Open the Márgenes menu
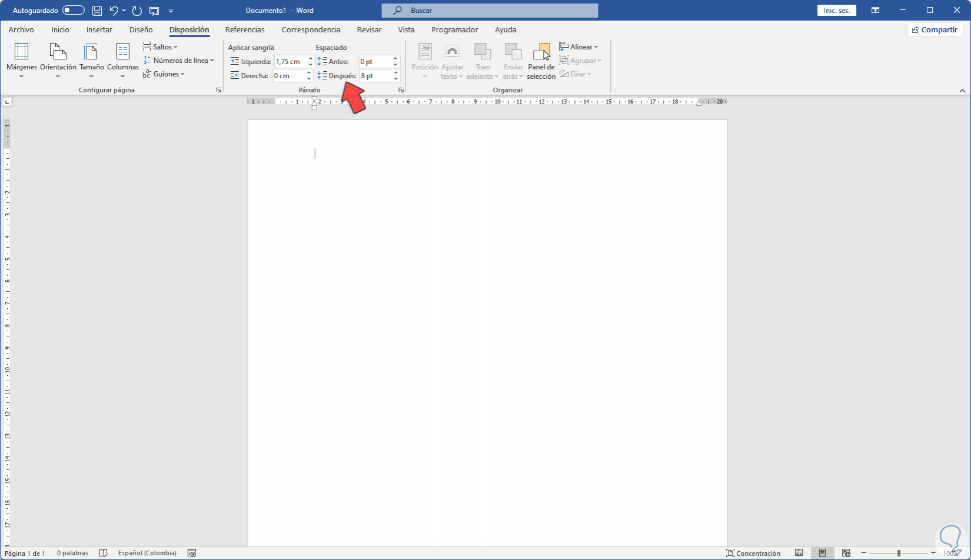The image size is (971, 560). (22, 61)
